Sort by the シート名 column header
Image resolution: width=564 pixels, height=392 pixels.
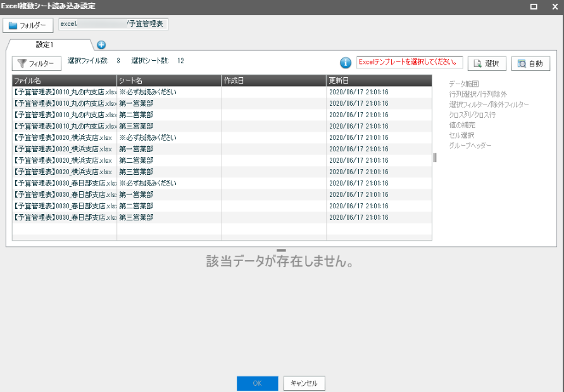point(169,80)
